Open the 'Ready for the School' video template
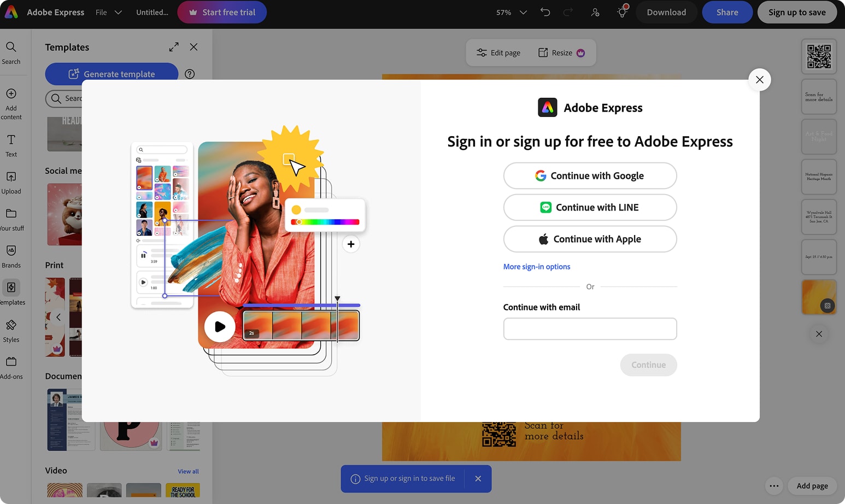The width and height of the screenshot is (845, 504). click(x=183, y=491)
